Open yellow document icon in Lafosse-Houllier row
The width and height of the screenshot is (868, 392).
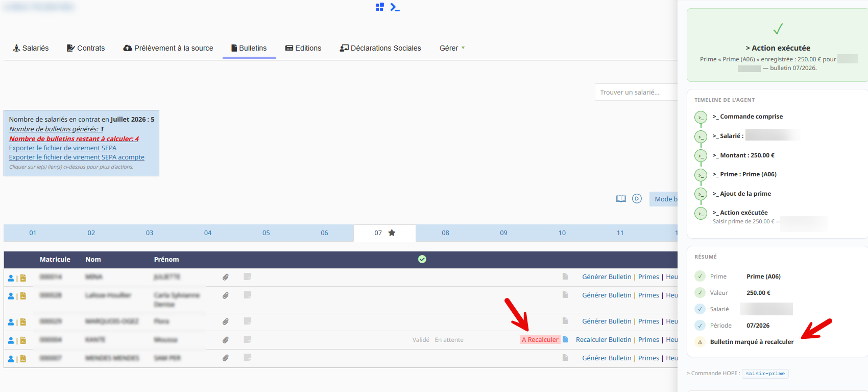(x=23, y=296)
